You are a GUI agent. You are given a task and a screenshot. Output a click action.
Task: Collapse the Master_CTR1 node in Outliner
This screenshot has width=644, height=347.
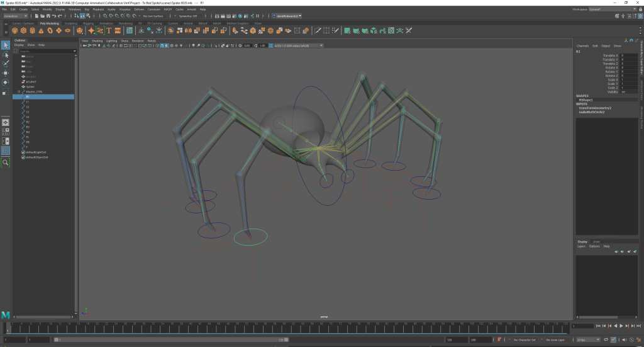coord(18,92)
